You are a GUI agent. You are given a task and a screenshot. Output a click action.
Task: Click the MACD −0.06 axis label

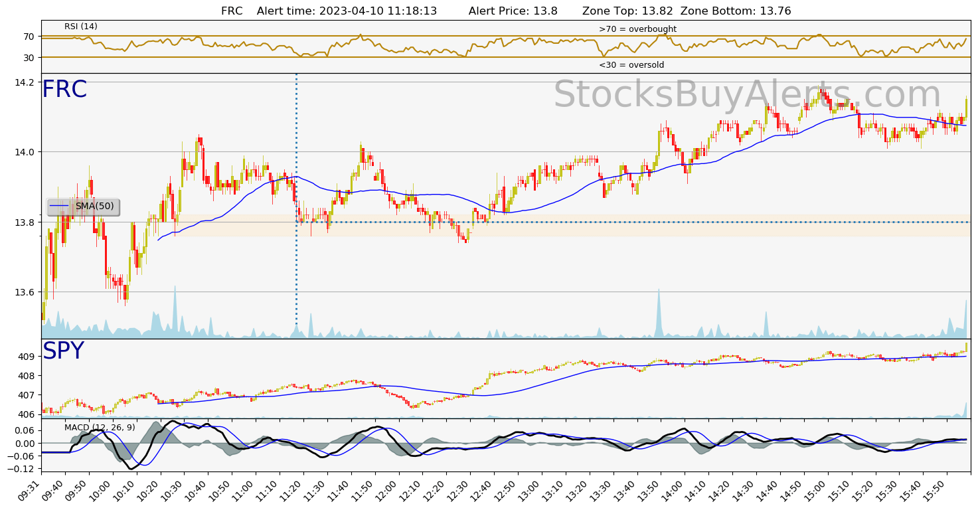[21, 456]
